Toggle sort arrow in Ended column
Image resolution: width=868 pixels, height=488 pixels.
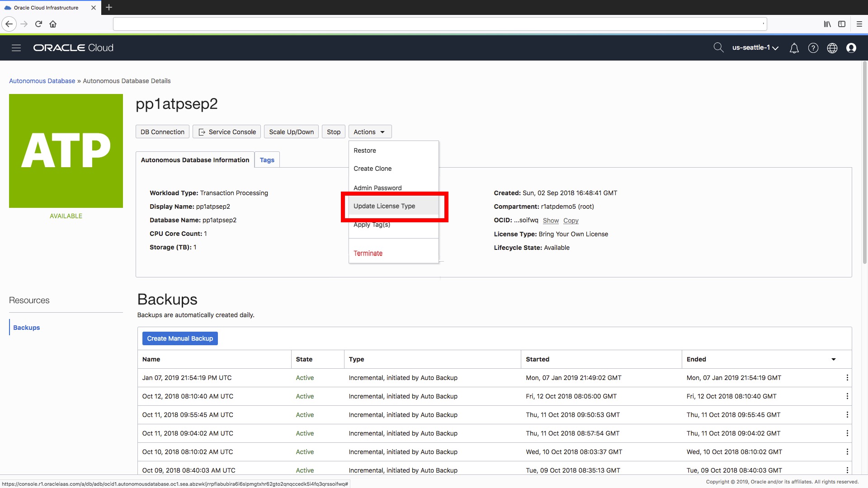coord(833,359)
